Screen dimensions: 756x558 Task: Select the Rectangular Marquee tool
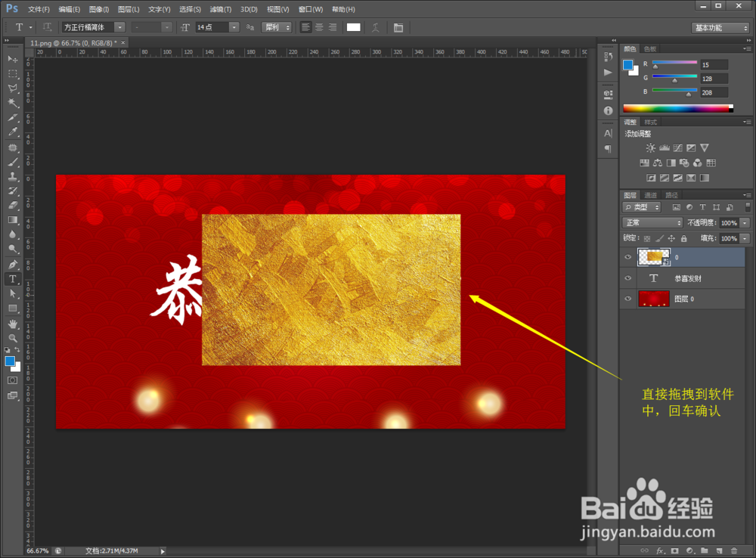pyautogui.click(x=13, y=74)
